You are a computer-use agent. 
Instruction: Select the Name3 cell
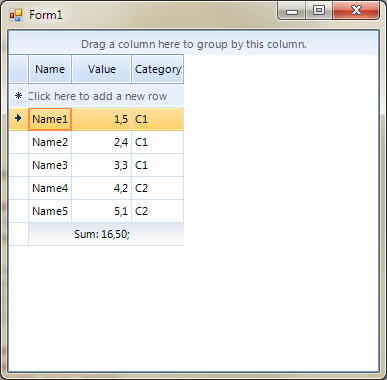tap(50, 165)
